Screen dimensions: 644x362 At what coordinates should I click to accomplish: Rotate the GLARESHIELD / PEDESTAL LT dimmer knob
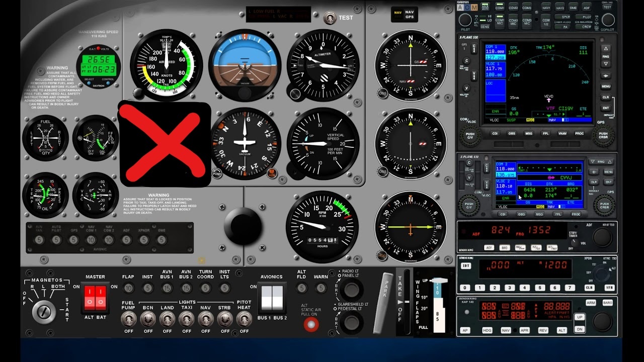(352, 322)
